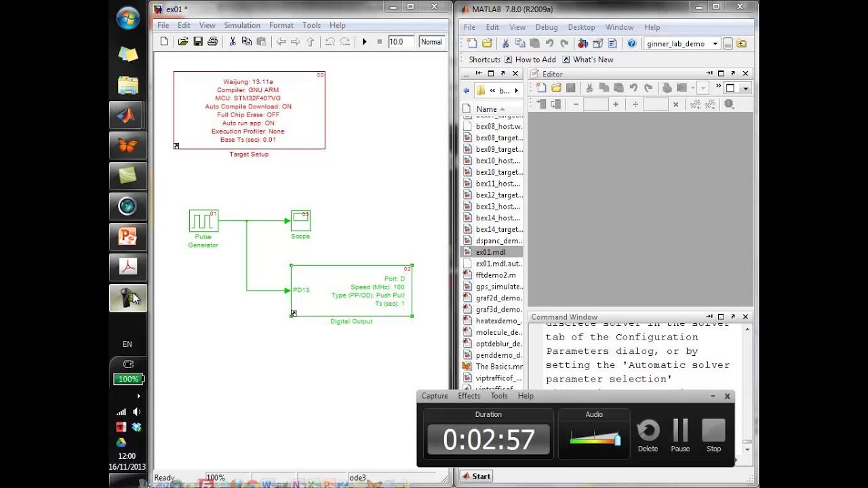Open a model via Simulink folder icon
Viewport: 868px width, 488px height.
pos(182,42)
